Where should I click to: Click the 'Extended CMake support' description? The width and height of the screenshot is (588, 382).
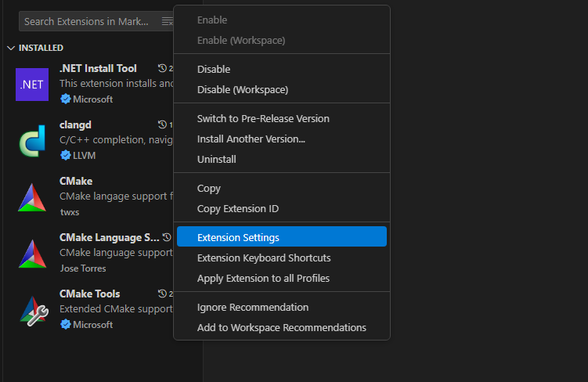[x=116, y=309]
